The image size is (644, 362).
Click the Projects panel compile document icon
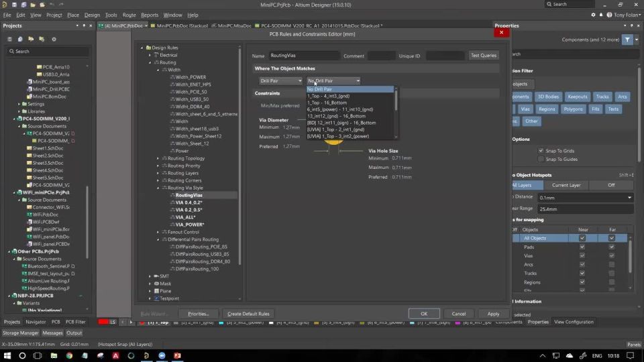[x=20, y=40]
